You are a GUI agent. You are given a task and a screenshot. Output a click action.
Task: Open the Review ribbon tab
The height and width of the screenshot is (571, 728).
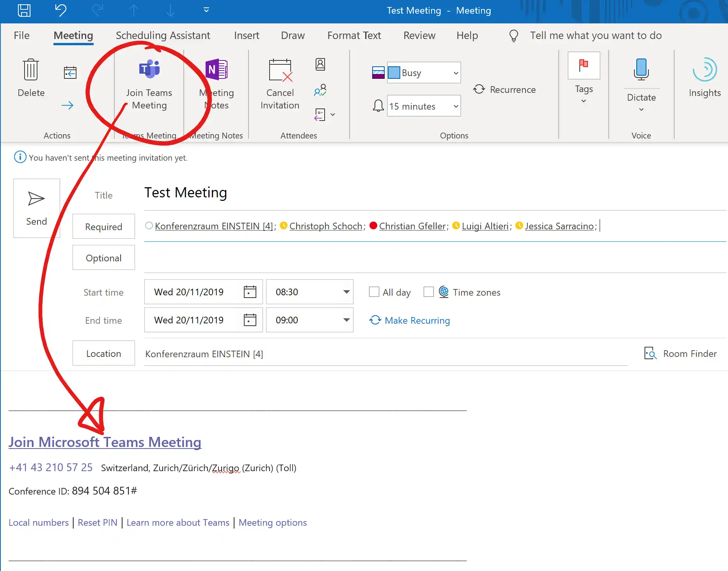coord(419,35)
